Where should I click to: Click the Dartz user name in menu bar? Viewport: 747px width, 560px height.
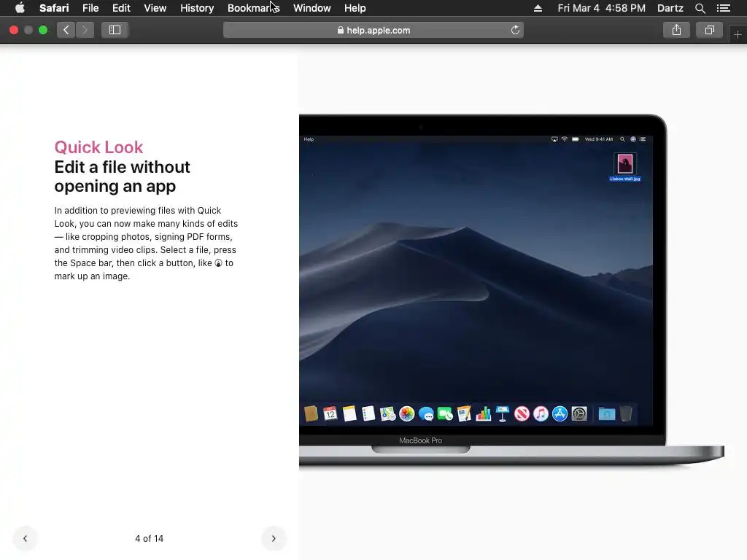(670, 8)
